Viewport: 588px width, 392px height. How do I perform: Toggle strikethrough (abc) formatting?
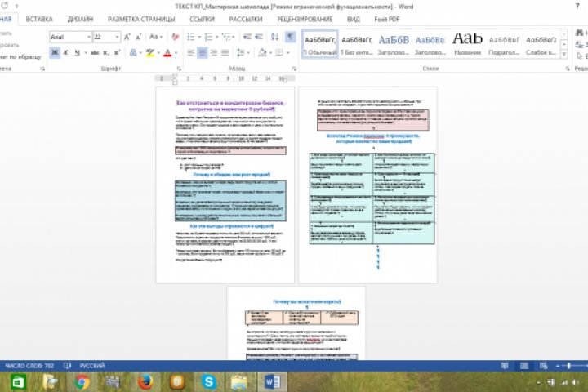95,52
